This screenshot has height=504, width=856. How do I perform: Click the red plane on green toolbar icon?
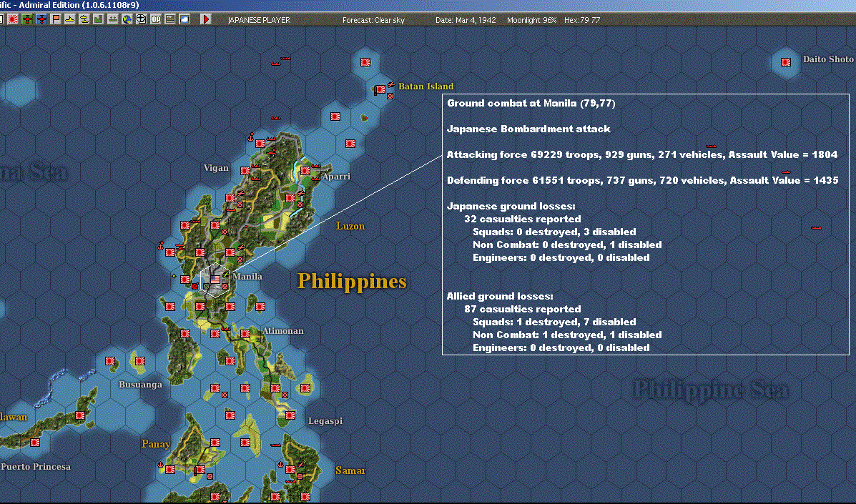[x=26, y=19]
